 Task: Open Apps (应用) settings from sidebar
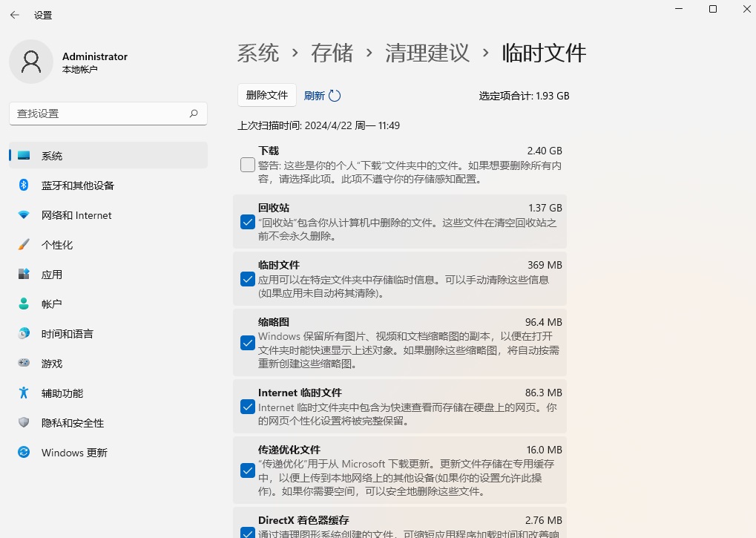[x=22, y=274]
